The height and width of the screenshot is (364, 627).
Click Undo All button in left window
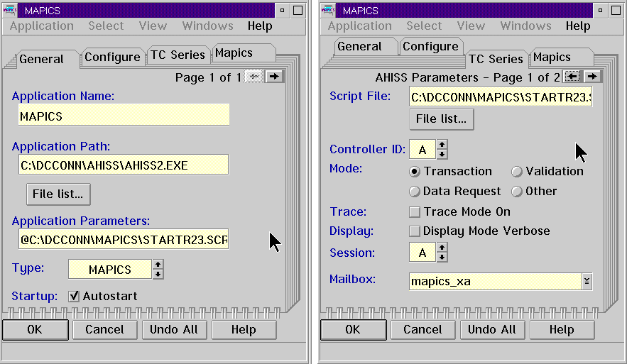tap(175, 330)
